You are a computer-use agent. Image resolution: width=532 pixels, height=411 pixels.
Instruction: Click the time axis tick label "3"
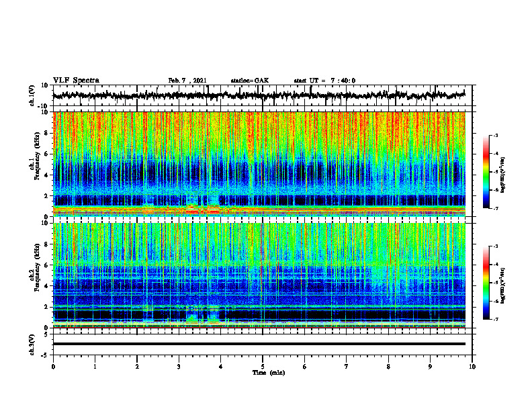[179, 367]
